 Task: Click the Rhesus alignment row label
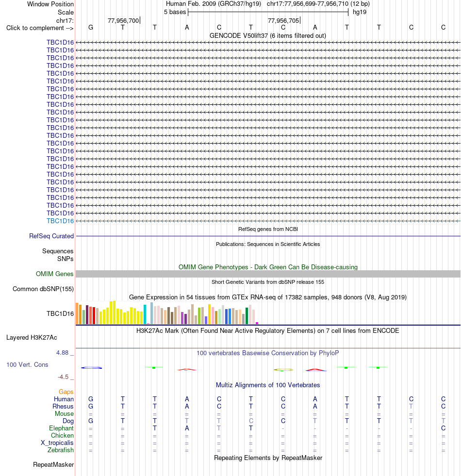[x=63, y=407]
